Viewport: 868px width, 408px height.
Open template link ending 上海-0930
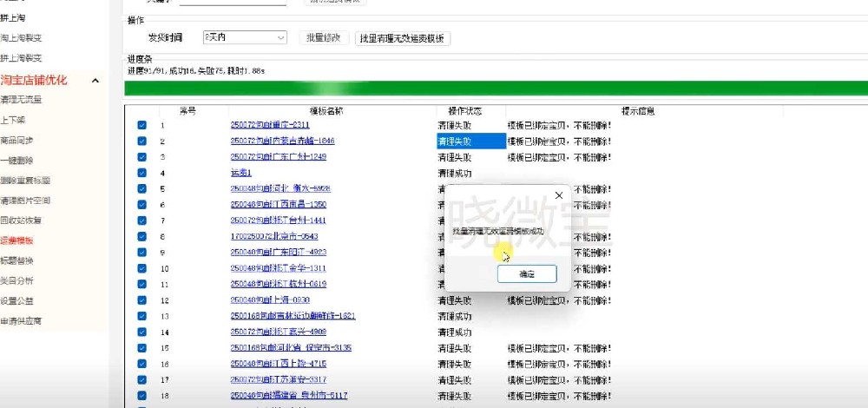pos(270,300)
